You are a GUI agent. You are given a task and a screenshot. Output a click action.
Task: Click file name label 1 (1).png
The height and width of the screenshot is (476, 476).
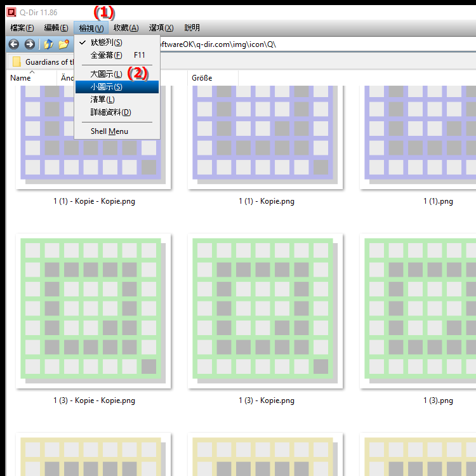[438, 201]
